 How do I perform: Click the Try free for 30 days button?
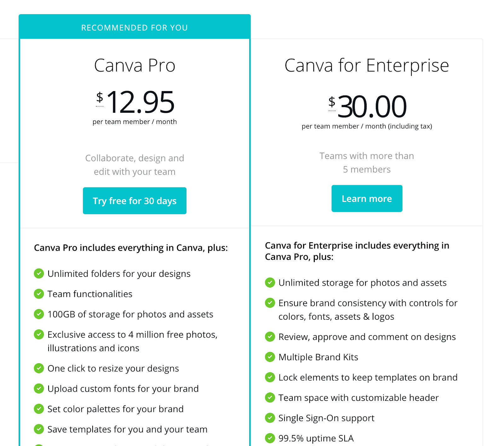pyautogui.click(x=135, y=201)
